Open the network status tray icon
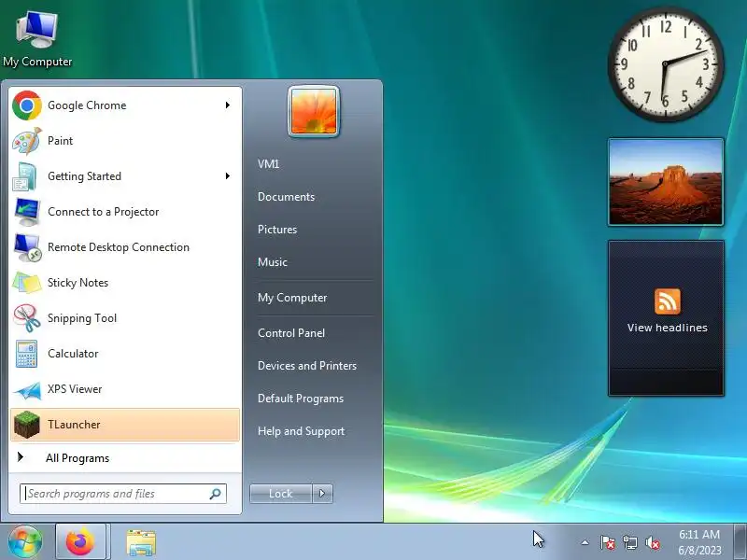This screenshot has height=560, width=747. point(629,543)
